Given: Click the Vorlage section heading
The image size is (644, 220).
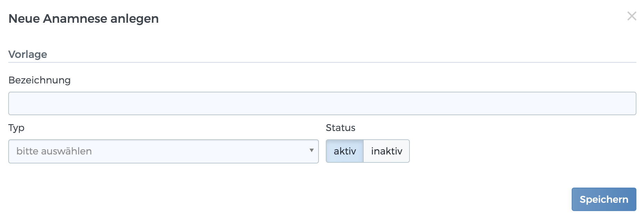Looking at the screenshot, I should 28,54.
